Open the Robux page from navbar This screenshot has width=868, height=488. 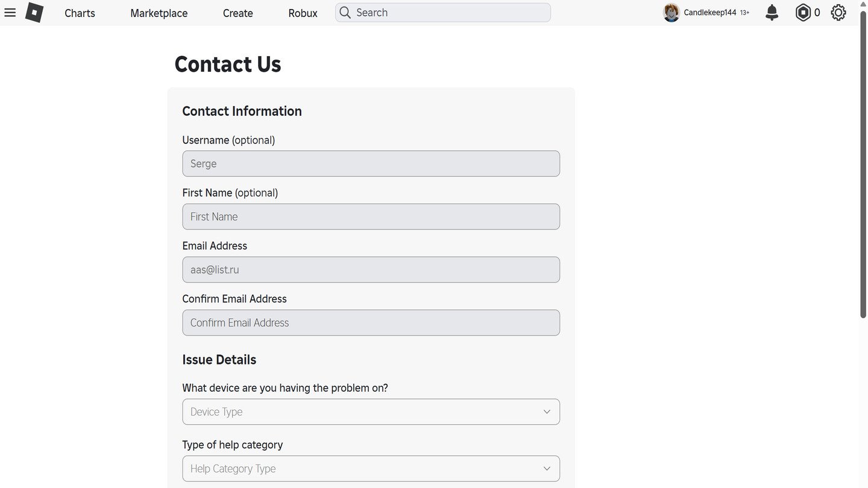click(x=303, y=13)
